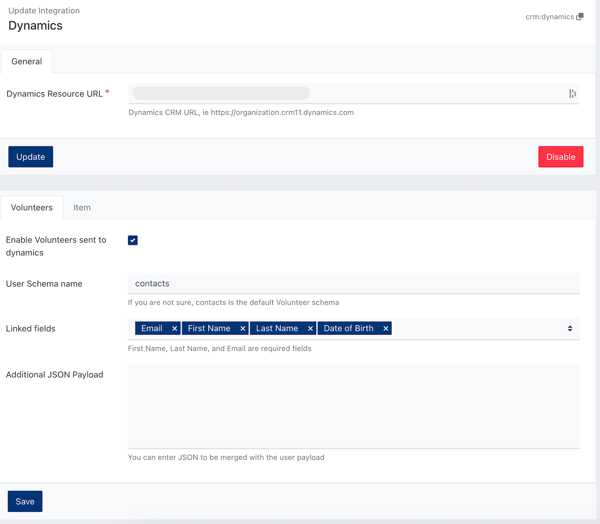Remove the First Name linked field tag

243,328
